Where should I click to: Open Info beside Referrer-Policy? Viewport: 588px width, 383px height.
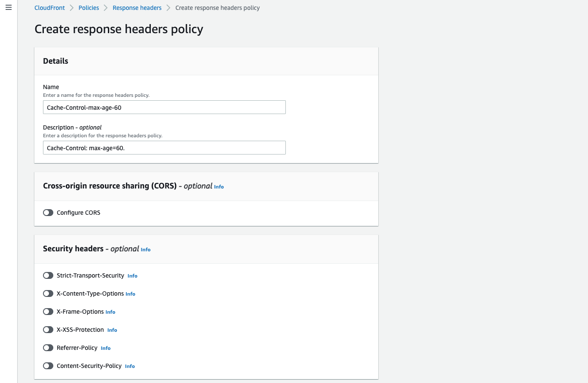pos(105,348)
